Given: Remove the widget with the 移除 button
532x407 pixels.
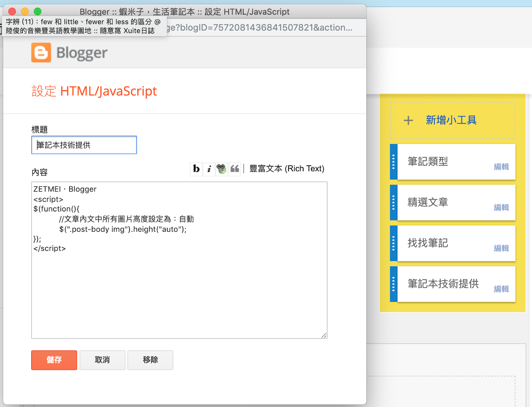Looking at the screenshot, I should (x=150, y=360).
